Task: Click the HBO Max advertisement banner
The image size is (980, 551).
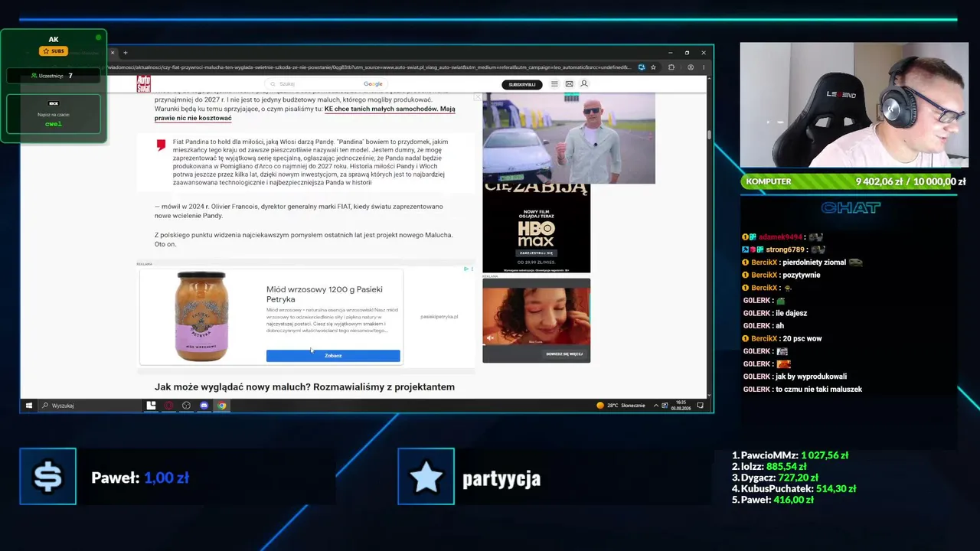Action: [x=536, y=228]
